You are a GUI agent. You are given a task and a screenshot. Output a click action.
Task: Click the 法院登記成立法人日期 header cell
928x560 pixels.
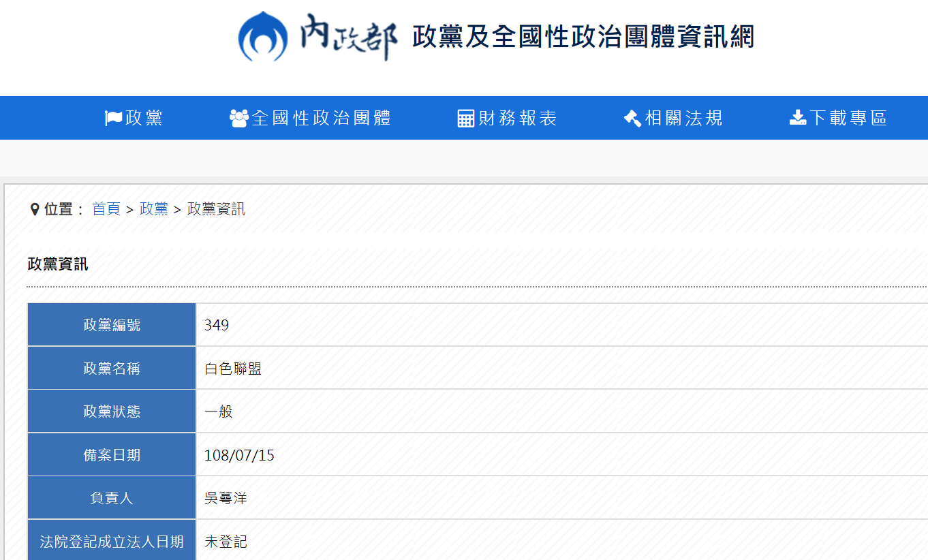click(x=112, y=542)
